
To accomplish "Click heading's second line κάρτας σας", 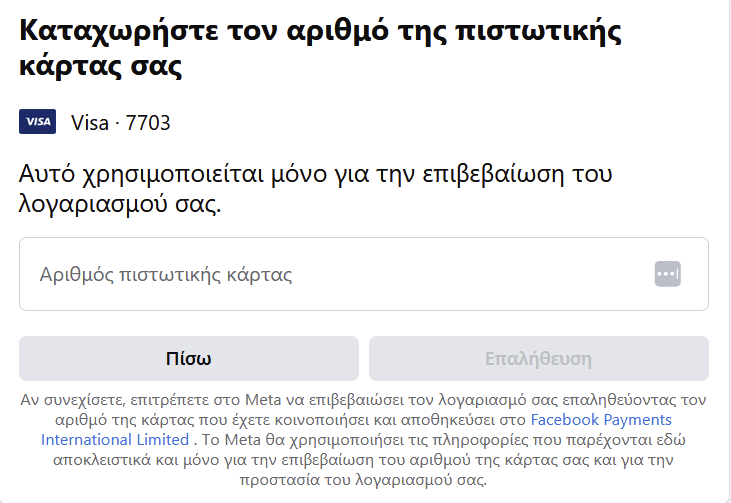I will pyautogui.click(x=100, y=66).
